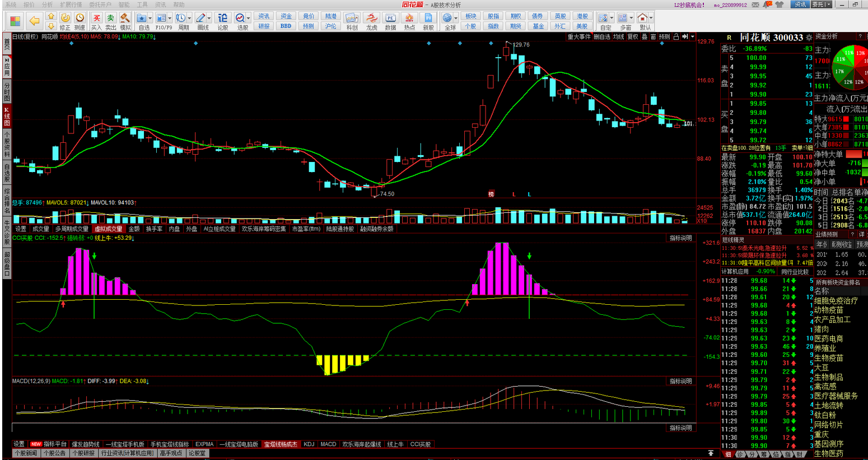
Task: Select 细胞免疫治疗 in sector ranking list
Action: (x=836, y=301)
